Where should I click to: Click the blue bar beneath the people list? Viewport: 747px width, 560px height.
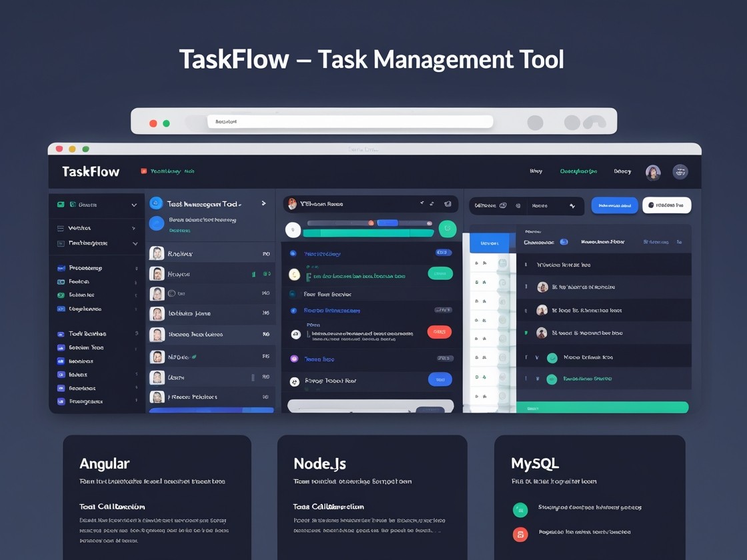tap(211, 410)
